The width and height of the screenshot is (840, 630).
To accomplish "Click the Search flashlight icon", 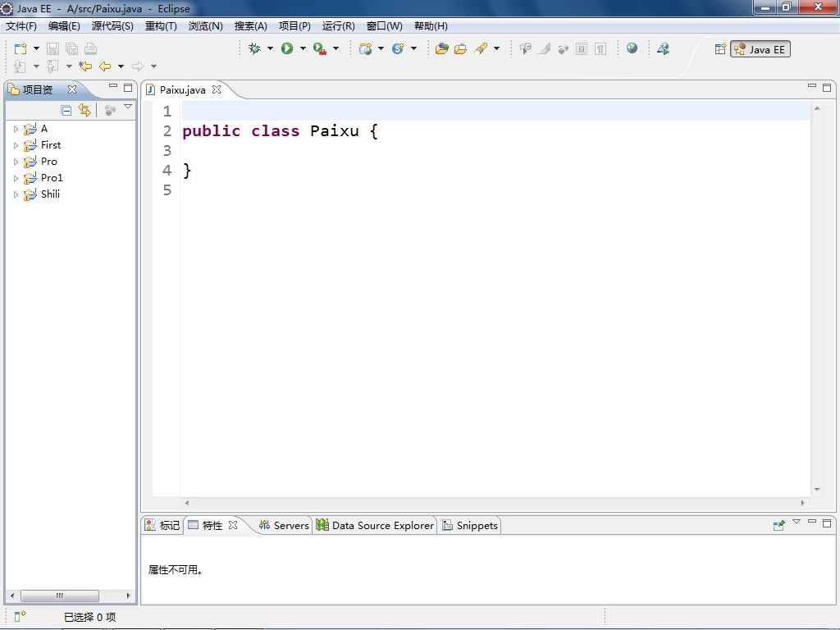I will point(481,48).
